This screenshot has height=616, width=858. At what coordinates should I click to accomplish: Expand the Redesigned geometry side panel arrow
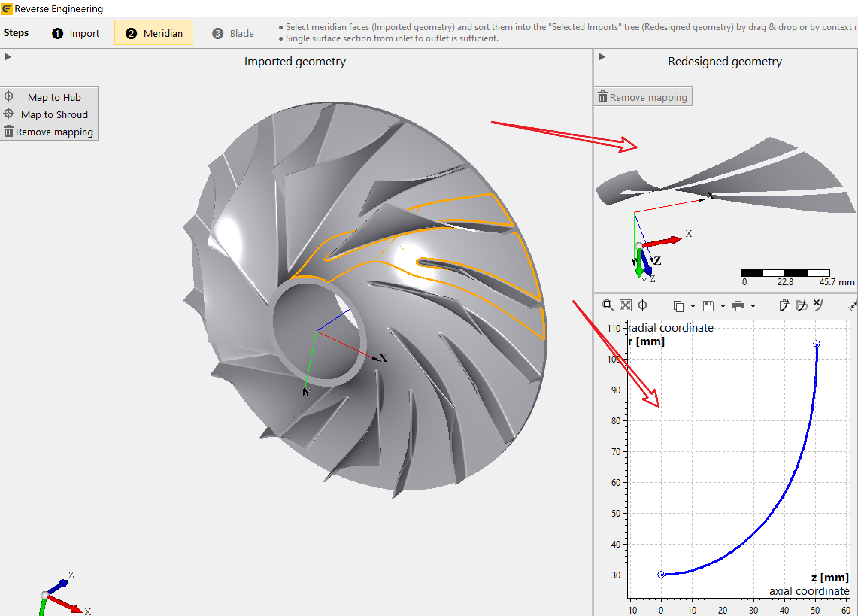[602, 57]
